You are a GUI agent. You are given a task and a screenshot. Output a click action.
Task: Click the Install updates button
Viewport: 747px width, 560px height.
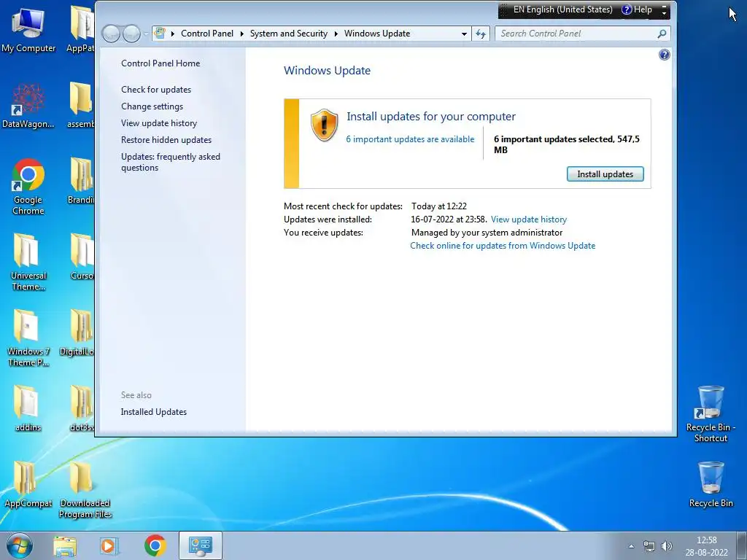click(605, 174)
